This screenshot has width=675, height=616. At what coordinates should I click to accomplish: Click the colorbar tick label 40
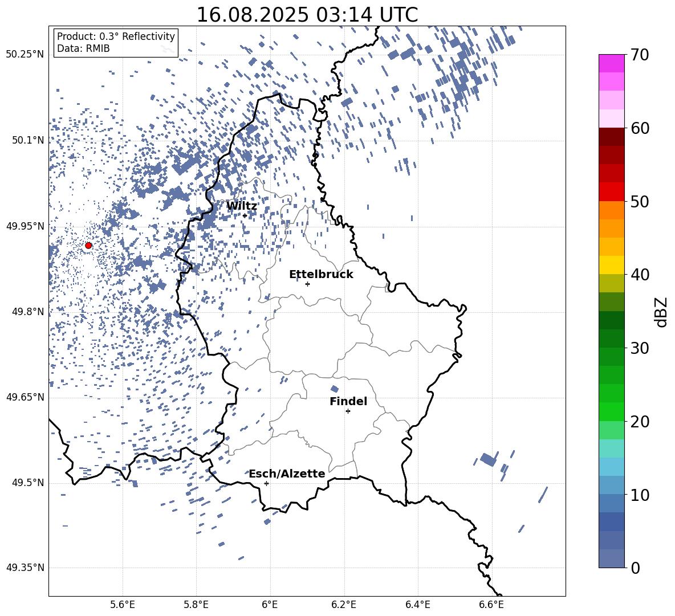(640, 275)
